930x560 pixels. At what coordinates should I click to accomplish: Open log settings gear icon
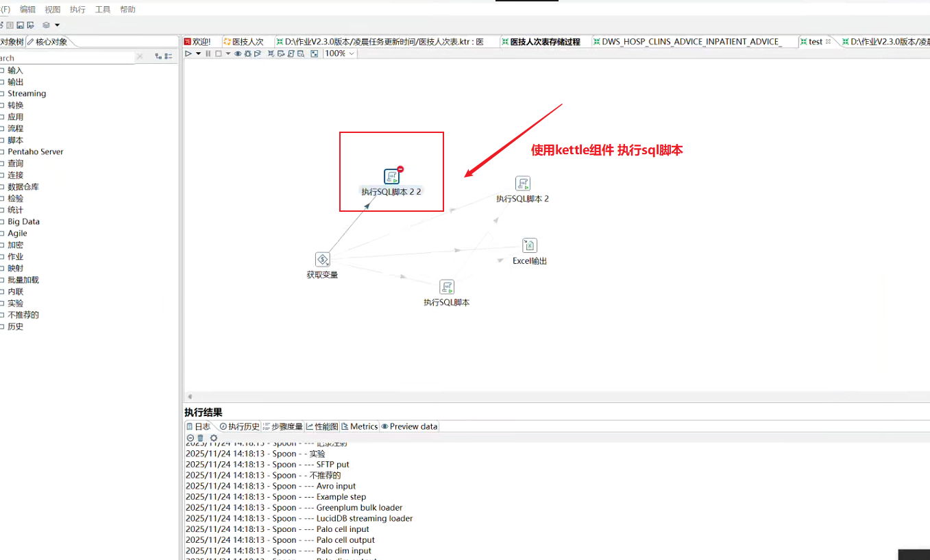pos(214,438)
